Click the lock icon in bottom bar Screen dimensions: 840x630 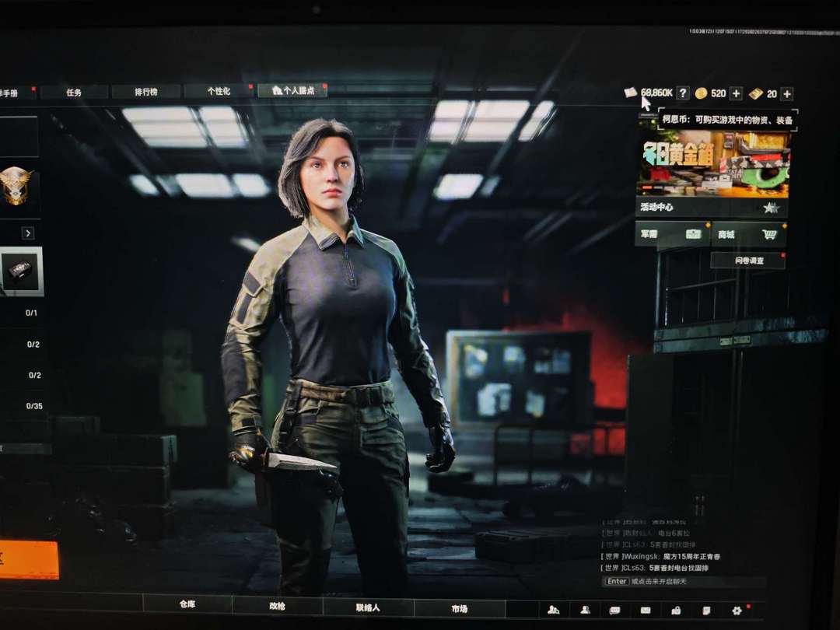click(676, 611)
